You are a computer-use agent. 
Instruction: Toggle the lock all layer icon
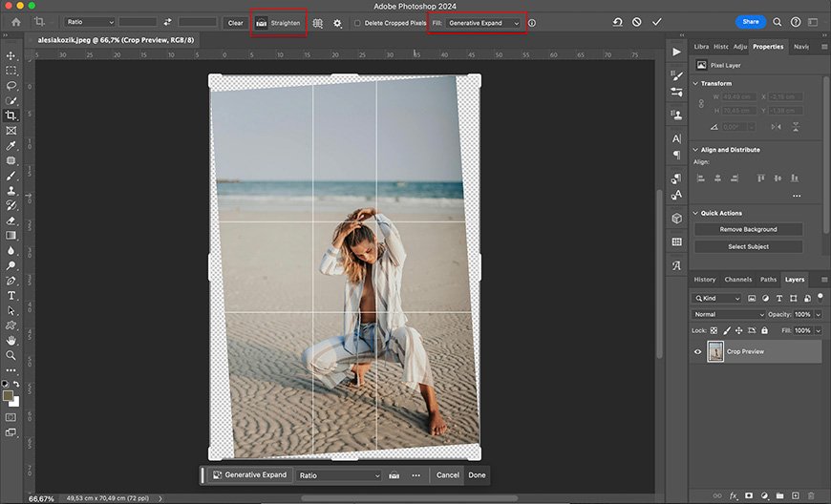[764, 330]
